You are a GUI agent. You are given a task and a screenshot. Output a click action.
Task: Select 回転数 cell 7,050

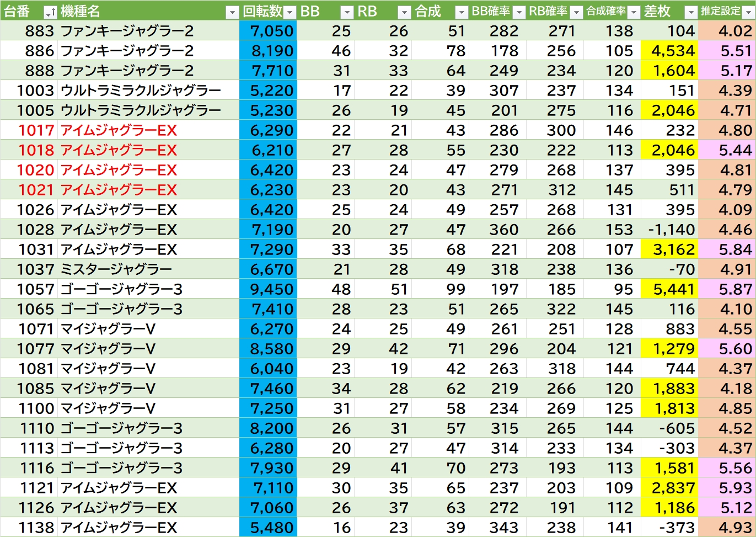click(x=268, y=31)
